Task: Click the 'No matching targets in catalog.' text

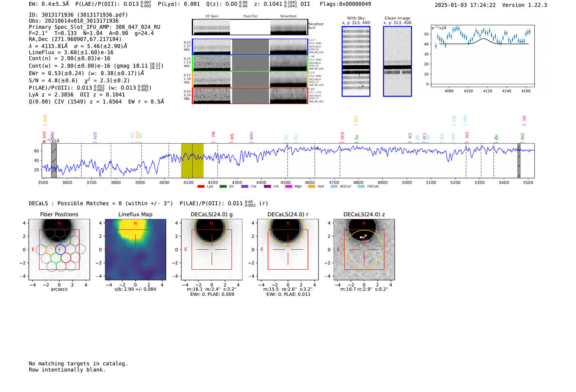Action: point(78,364)
